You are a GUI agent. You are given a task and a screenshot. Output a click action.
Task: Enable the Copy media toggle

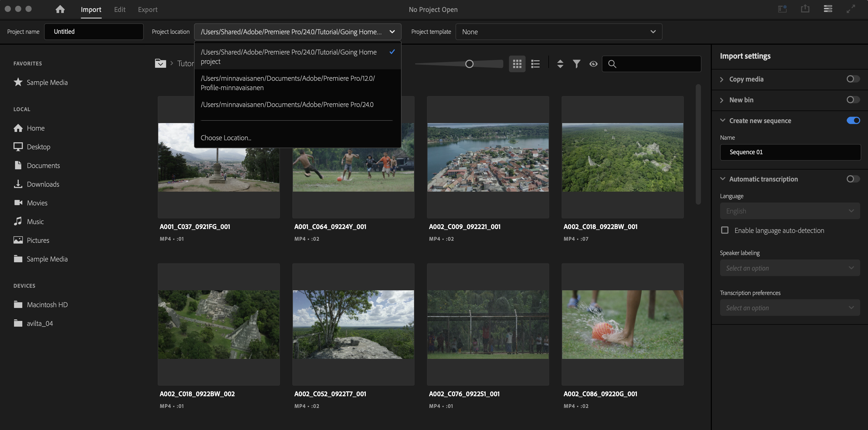coord(853,79)
